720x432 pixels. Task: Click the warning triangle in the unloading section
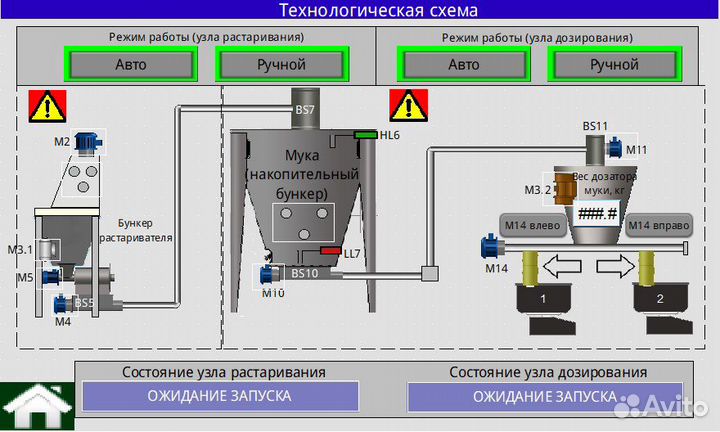[x=47, y=107]
